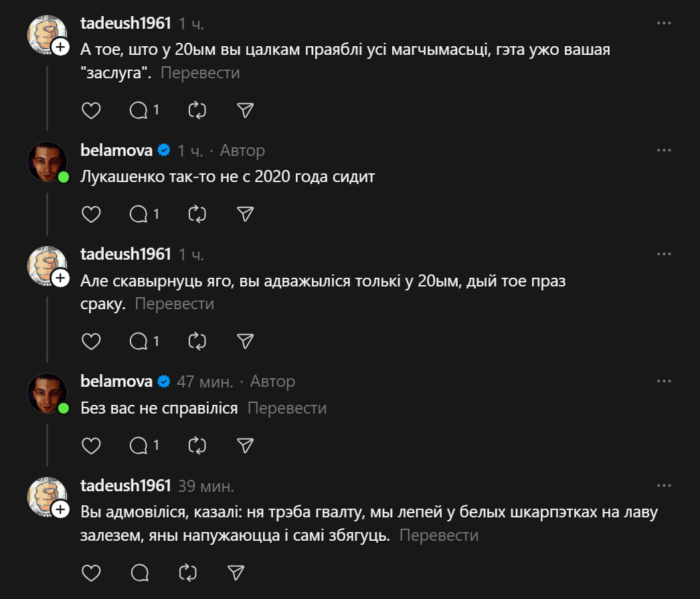Open more options for first tadeush1961 comment

point(664,23)
